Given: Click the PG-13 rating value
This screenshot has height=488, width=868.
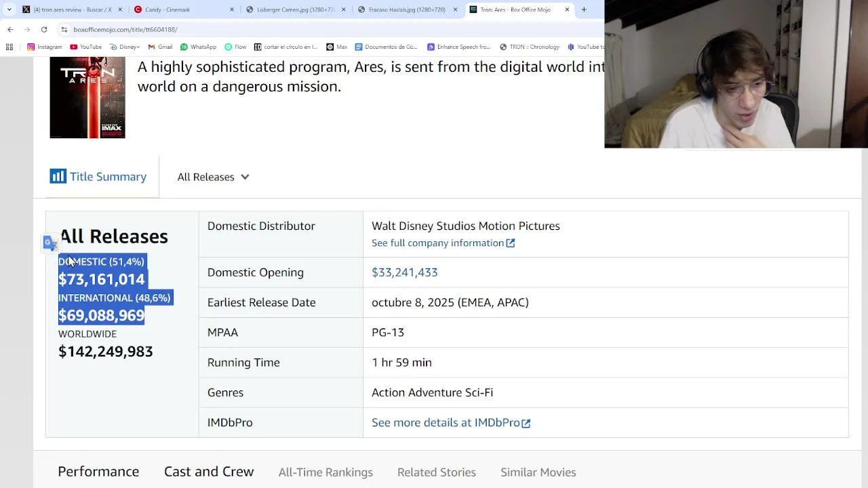Looking at the screenshot, I should pos(388,332).
